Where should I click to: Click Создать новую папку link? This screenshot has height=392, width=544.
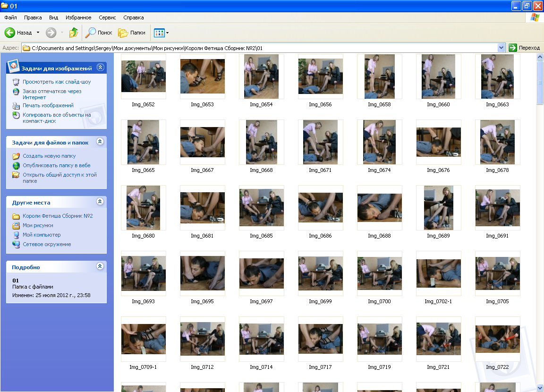pos(49,156)
